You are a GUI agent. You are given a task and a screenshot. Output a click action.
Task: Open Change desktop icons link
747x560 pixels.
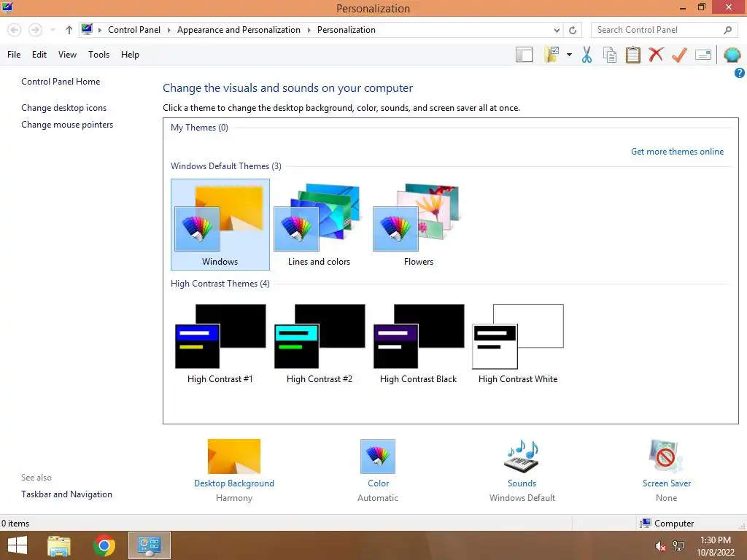point(64,108)
